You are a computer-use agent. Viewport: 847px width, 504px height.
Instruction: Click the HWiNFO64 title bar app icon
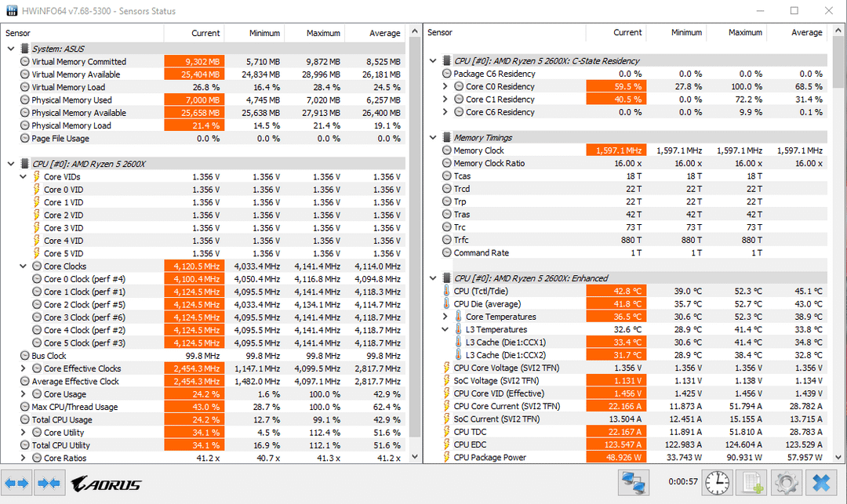tap(11, 10)
